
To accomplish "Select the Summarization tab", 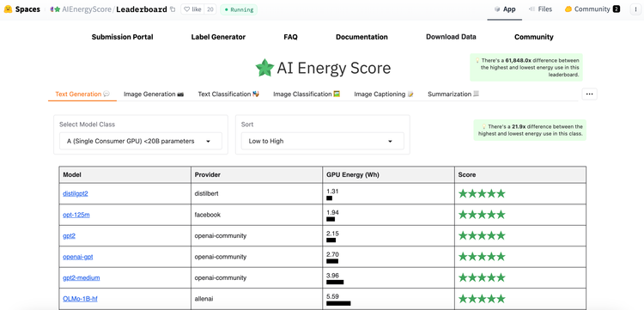I will point(453,94).
